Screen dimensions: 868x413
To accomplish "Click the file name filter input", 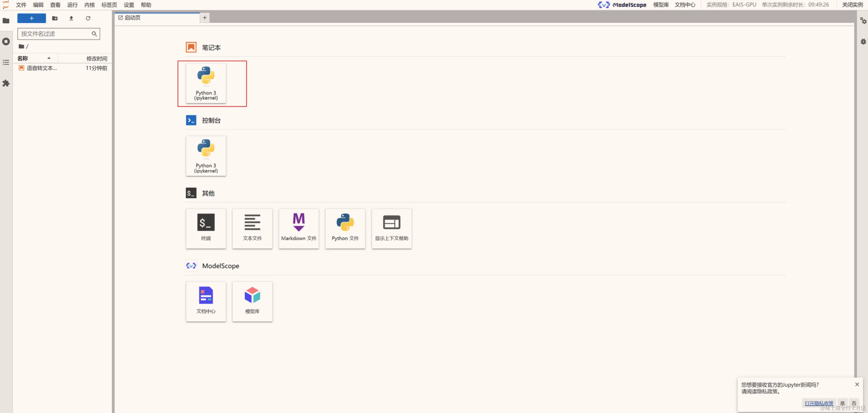I will (x=59, y=34).
